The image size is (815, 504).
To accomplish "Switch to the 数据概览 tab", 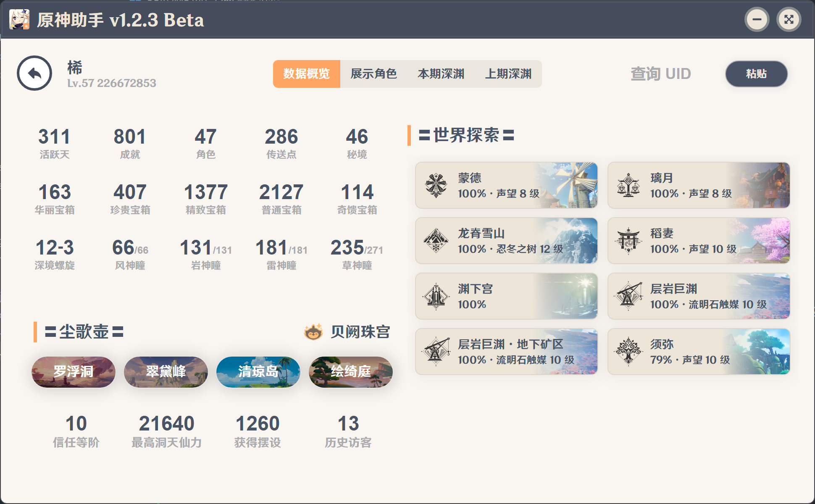I will coord(306,74).
